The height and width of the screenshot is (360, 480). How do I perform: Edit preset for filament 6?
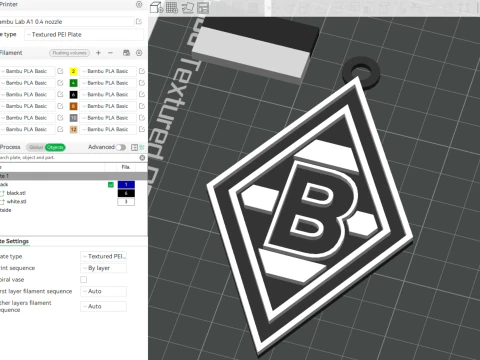click(x=142, y=94)
